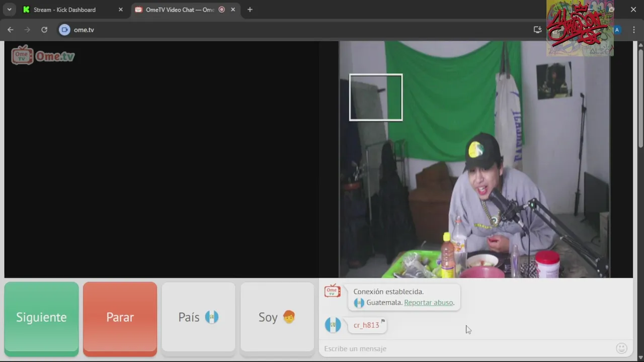Click the Reportar abuso link
The image size is (644, 362).
[429, 303]
